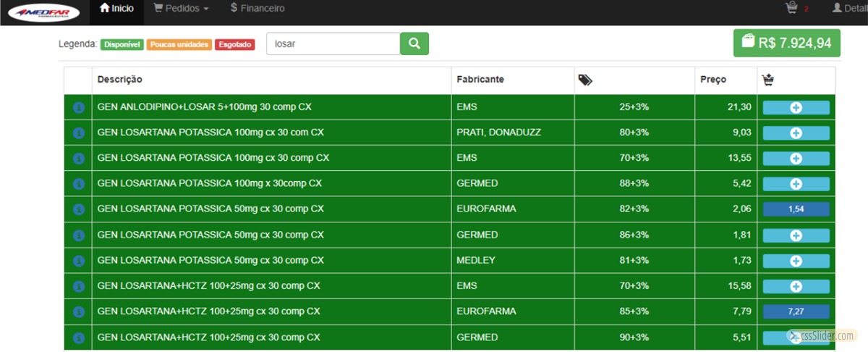Open info for GEN ANLODIPINO+LOSAR row

(79, 107)
